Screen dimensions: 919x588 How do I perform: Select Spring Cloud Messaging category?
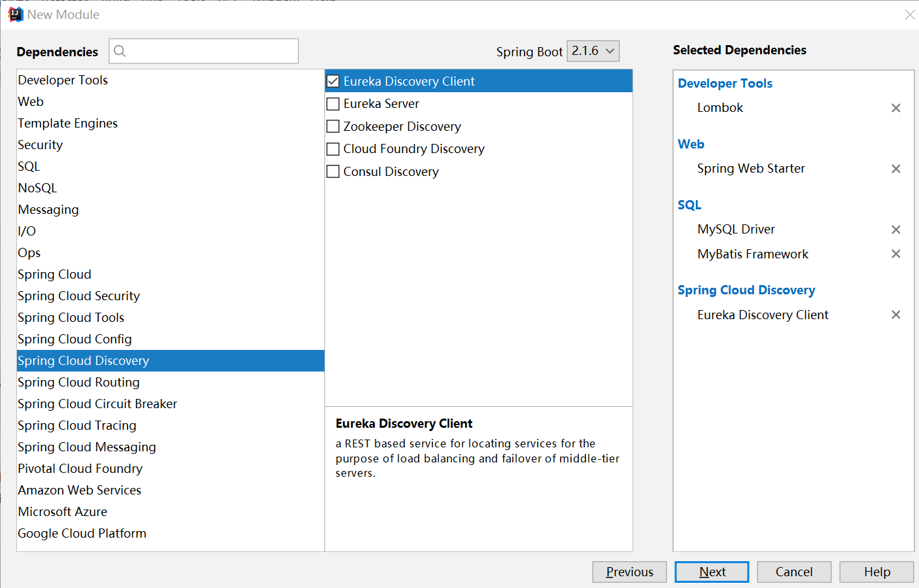[171, 447]
